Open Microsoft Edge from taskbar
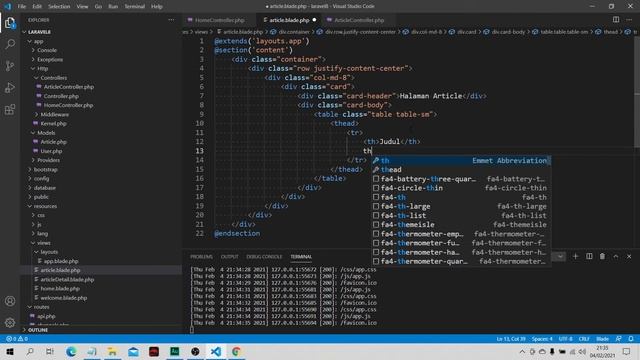640x360 pixels. tap(71, 351)
